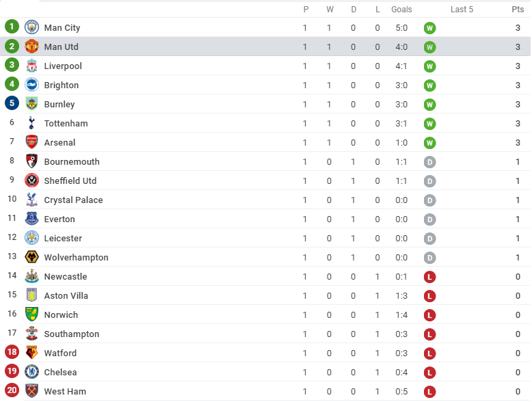The width and height of the screenshot is (532, 402).
Task: Open the Brighton team link
Action: [62, 85]
